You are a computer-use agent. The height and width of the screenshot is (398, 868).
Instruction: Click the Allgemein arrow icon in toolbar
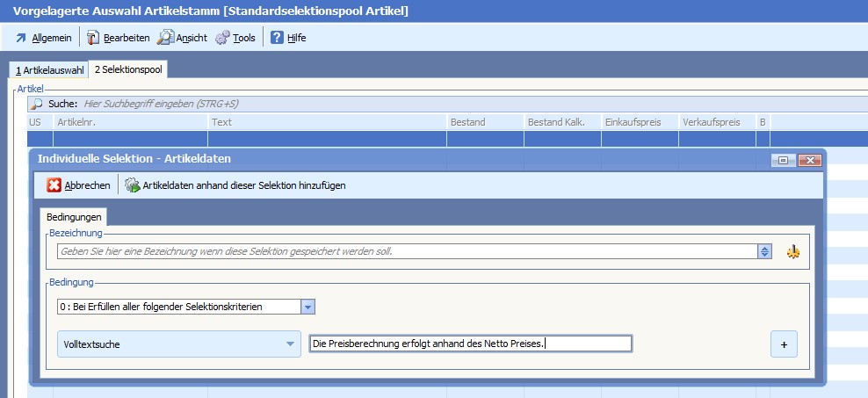tap(21, 38)
